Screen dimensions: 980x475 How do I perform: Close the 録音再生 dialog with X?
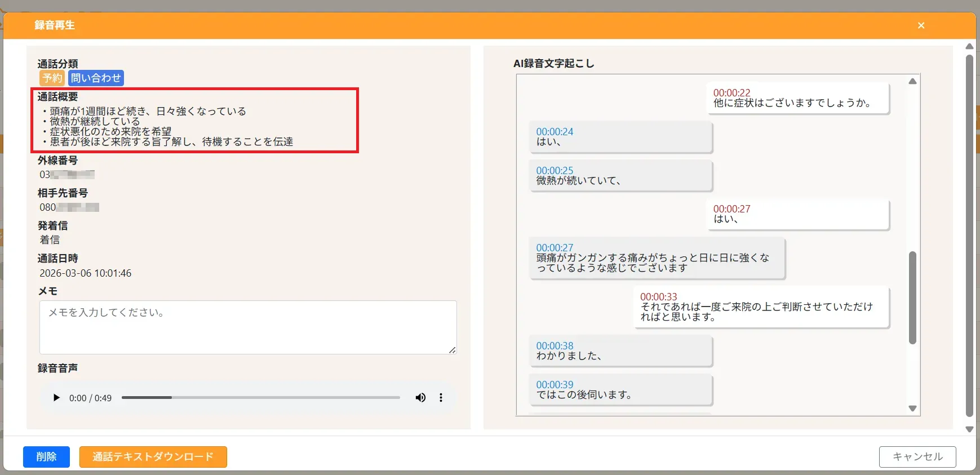click(921, 25)
